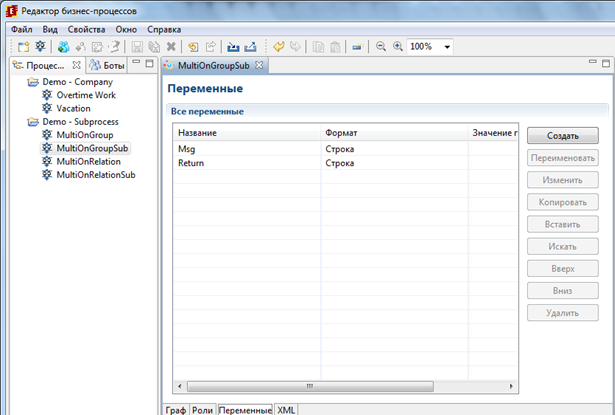The height and width of the screenshot is (415, 615).
Task: Select the Return variable row
Action: 345,163
